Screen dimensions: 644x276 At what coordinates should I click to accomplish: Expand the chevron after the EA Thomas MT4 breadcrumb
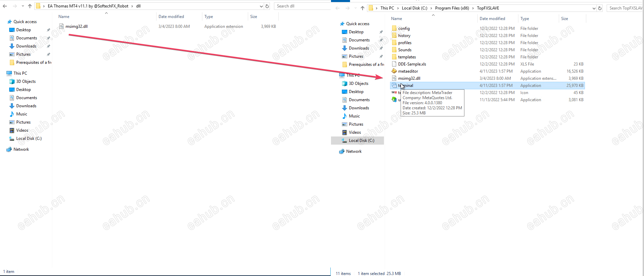click(132, 6)
